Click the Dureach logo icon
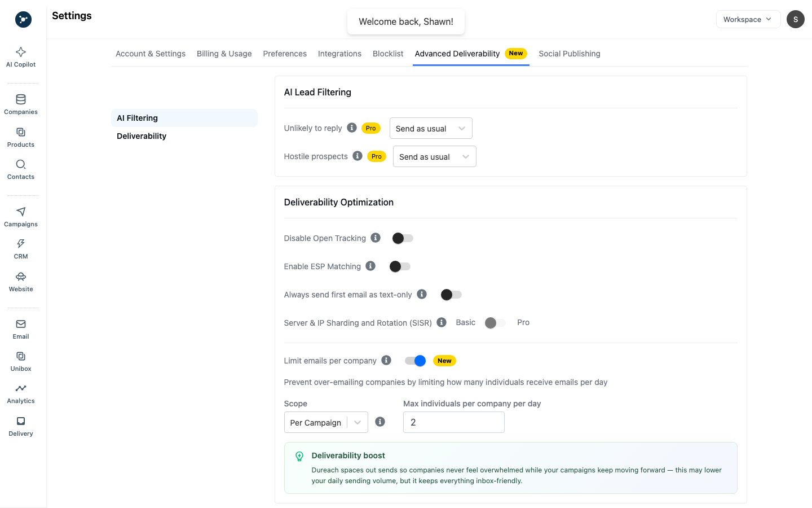This screenshot has width=812, height=508. (23, 20)
